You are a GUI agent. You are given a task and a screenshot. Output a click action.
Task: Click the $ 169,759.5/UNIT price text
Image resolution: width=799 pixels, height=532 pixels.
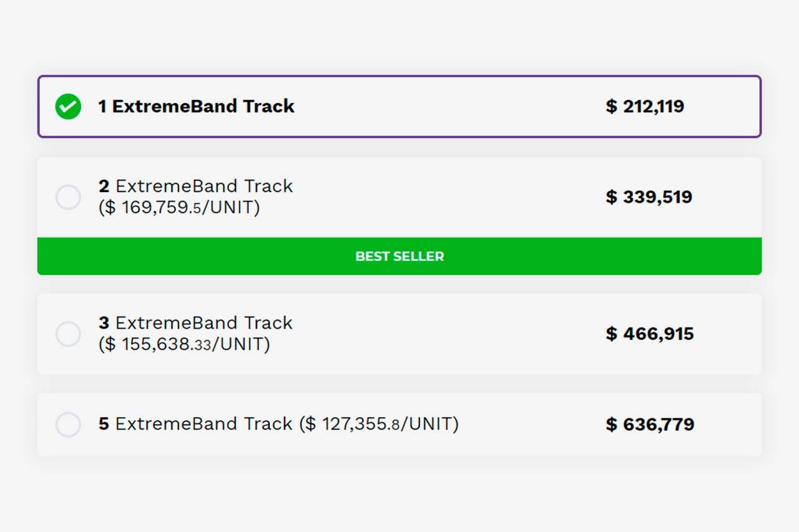(x=179, y=207)
